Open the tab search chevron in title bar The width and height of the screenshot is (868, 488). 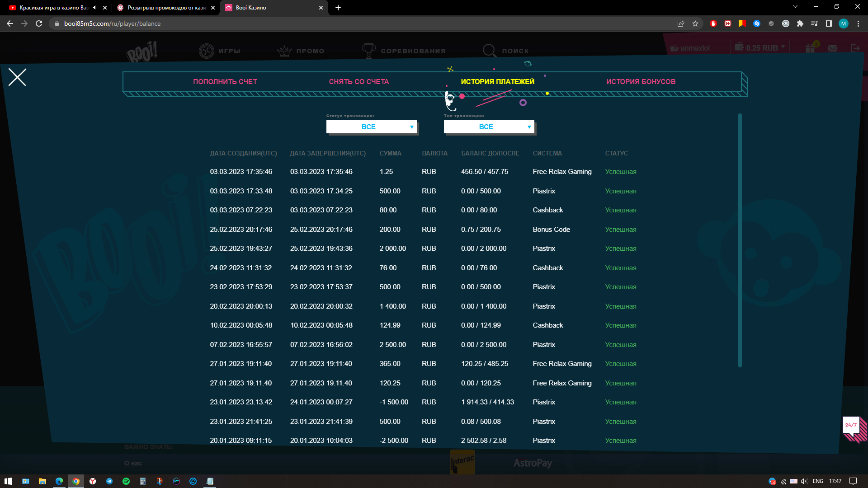click(795, 7)
